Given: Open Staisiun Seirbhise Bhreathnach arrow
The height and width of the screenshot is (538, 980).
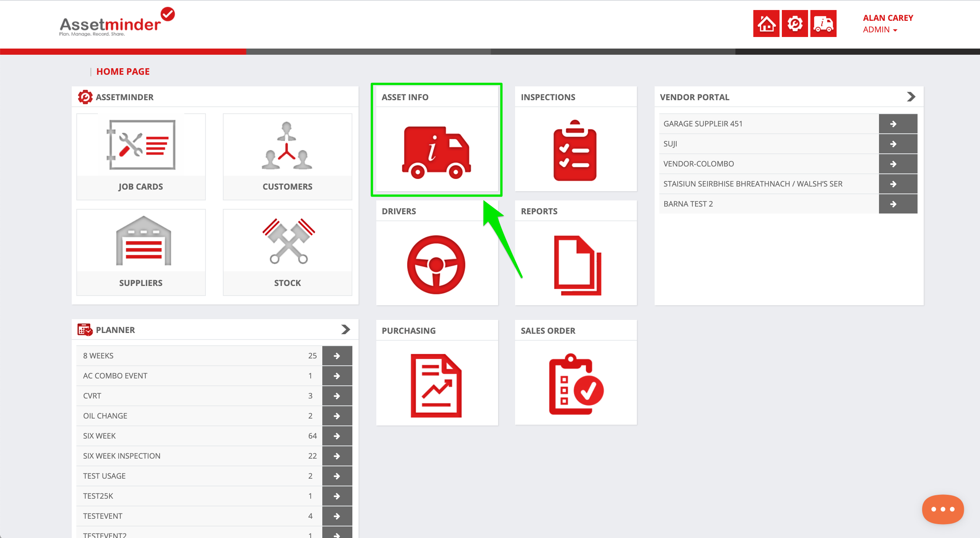Looking at the screenshot, I should coord(898,184).
